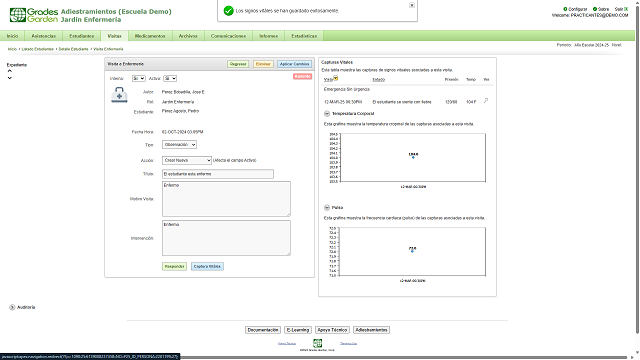640x360 pixels.
Task: Click the Motivo Visita text area
Action: click(x=227, y=199)
